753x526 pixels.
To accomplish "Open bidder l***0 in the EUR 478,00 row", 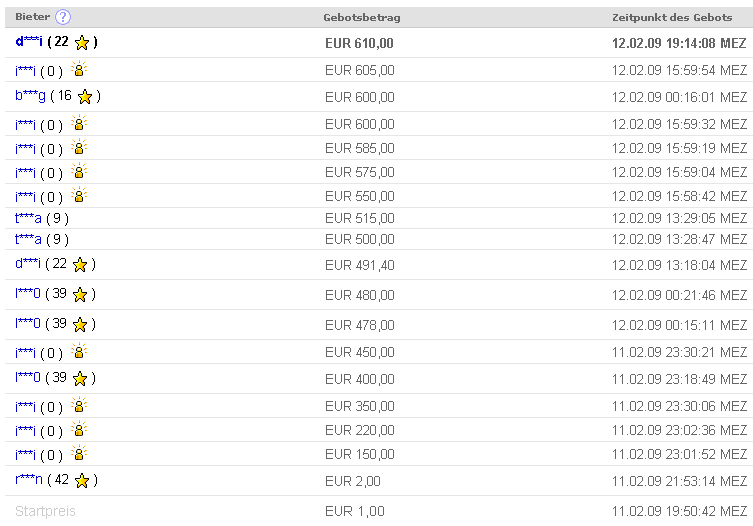I will click(28, 324).
